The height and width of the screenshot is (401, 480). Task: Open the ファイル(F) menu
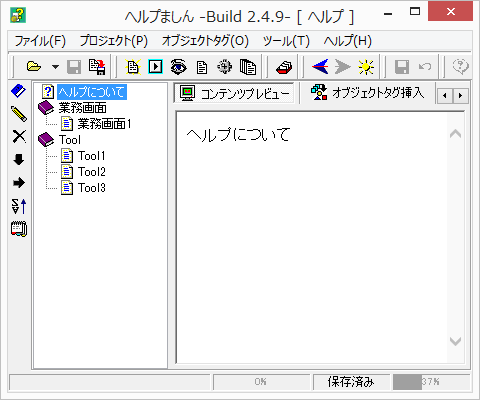coord(40,41)
